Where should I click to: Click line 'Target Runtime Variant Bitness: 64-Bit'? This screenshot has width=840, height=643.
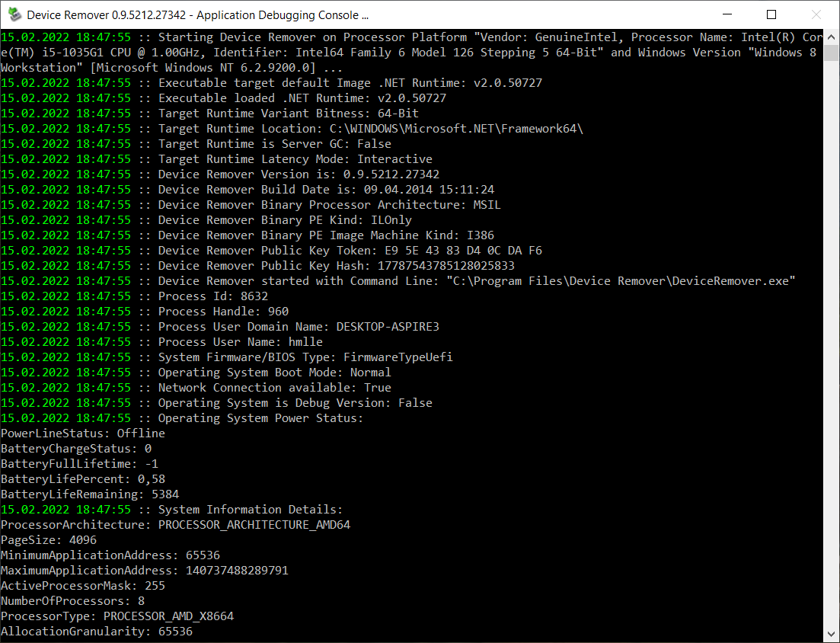(x=209, y=113)
